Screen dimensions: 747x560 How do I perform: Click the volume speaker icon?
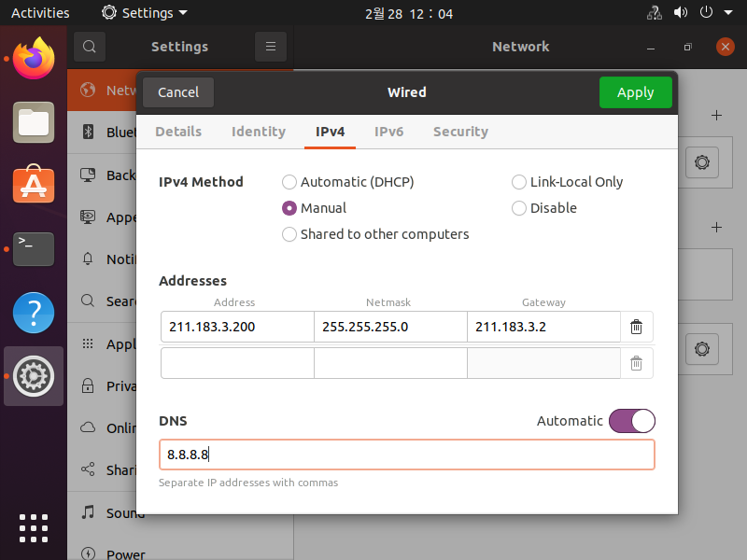[681, 13]
